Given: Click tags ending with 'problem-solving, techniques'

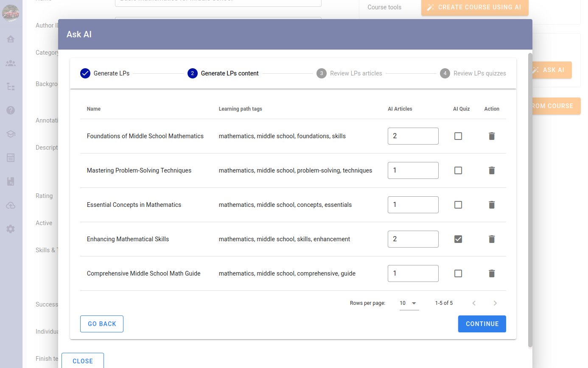Looking at the screenshot, I should click(x=295, y=170).
